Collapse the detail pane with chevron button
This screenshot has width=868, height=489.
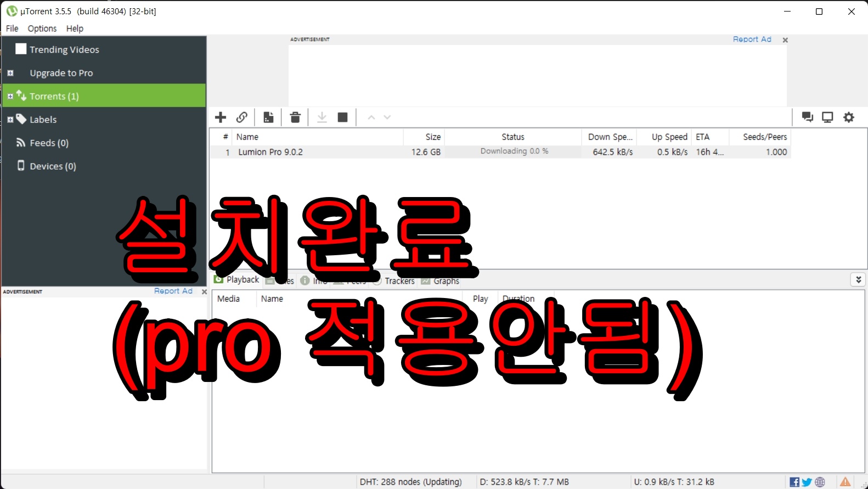tap(858, 279)
